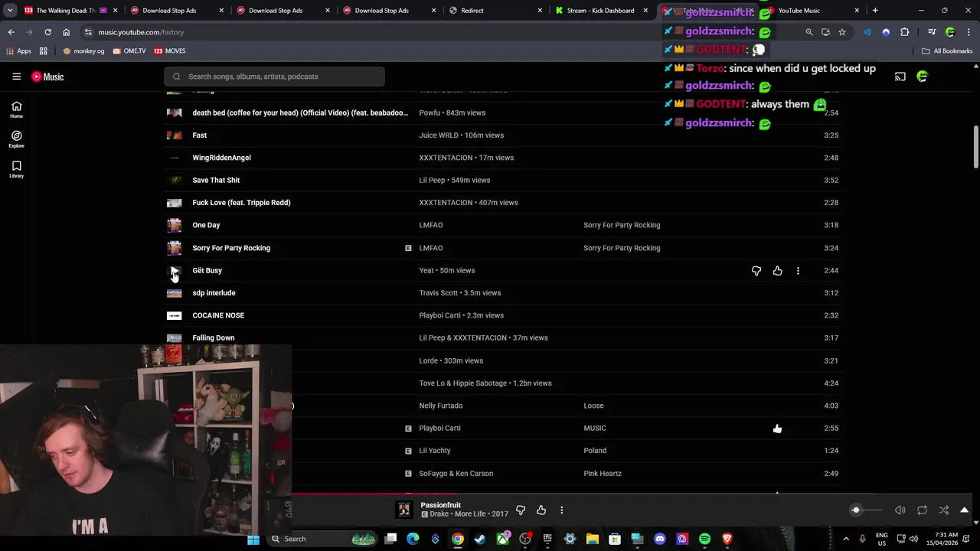
Task: Open the monkey og bookmark
Action: (x=83, y=51)
